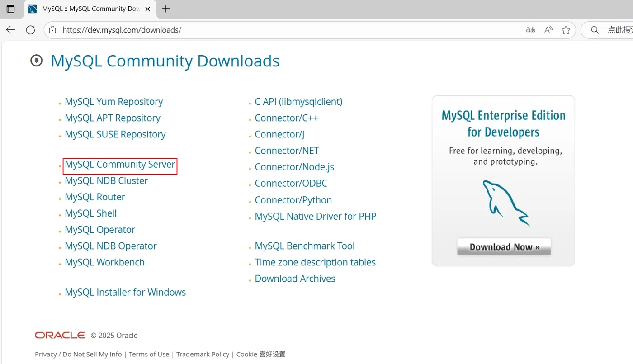
Task: Click the translate page icon
Action: [531, 30]
